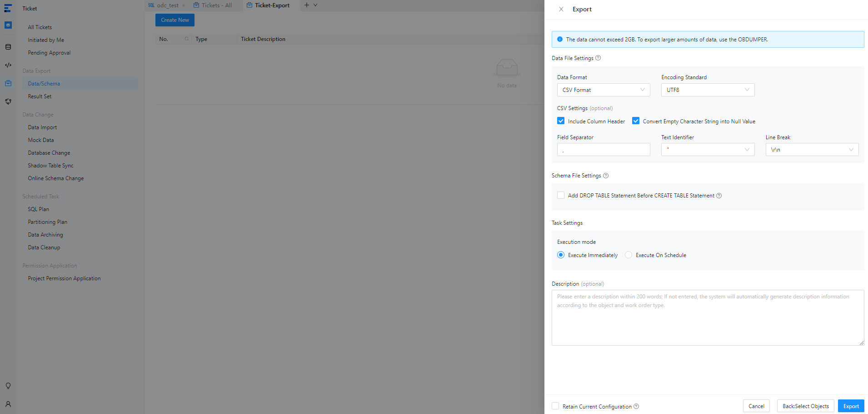Uncheck Include Column Header checkbox
Image resolution: width=868 pixels, height=414 pixels.
click(561, 121)
